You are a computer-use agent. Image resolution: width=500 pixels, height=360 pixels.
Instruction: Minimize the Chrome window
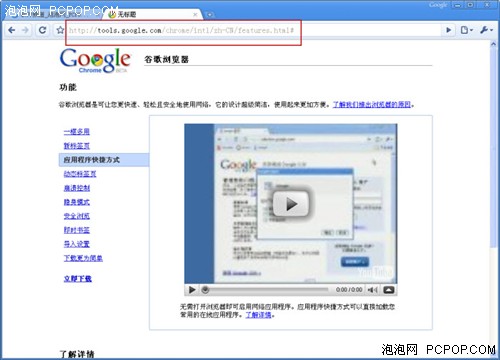(x=458, y=5)
